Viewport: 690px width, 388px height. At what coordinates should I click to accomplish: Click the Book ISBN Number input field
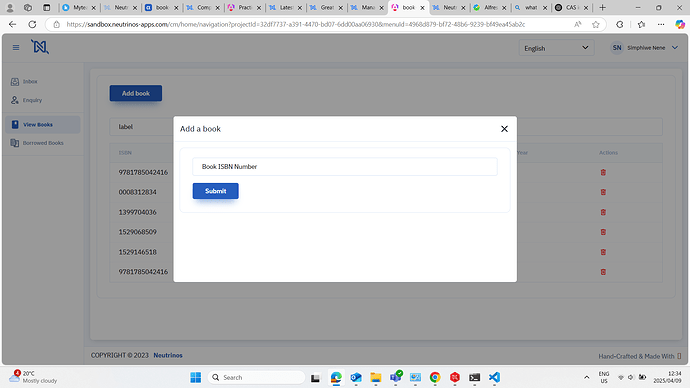pos(345,167)
